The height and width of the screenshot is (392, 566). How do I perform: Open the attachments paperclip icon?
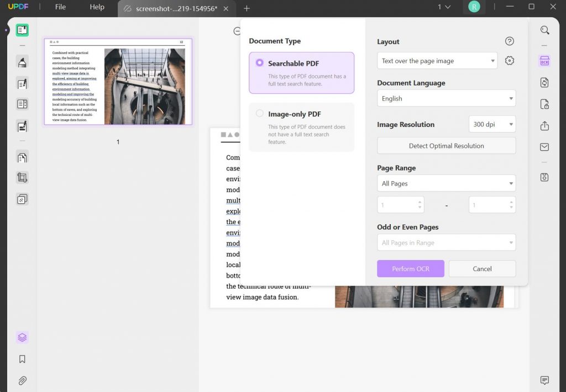[x=22, y=380]
